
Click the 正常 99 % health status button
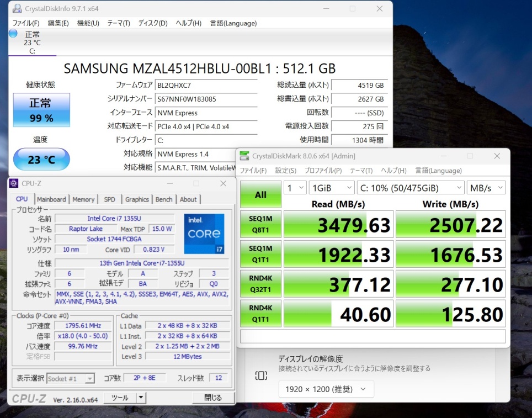pyautogui.click(x=41, y=110)
